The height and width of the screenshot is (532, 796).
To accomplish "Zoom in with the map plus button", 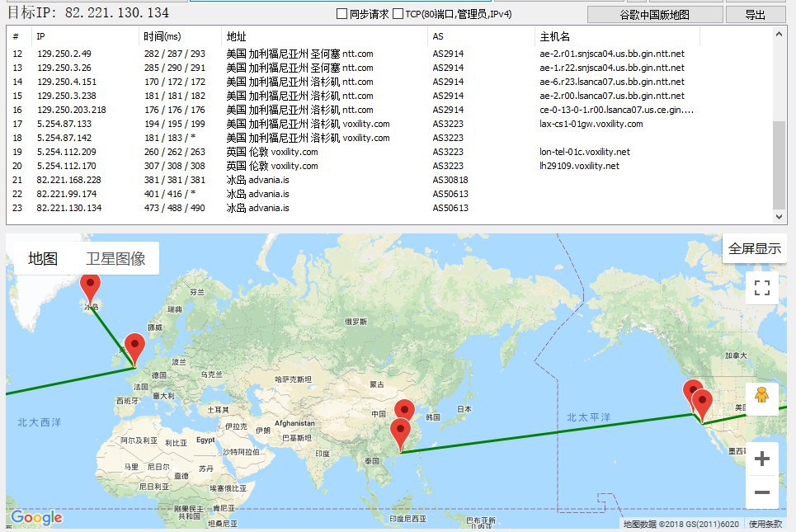I will tap(762, 459).
